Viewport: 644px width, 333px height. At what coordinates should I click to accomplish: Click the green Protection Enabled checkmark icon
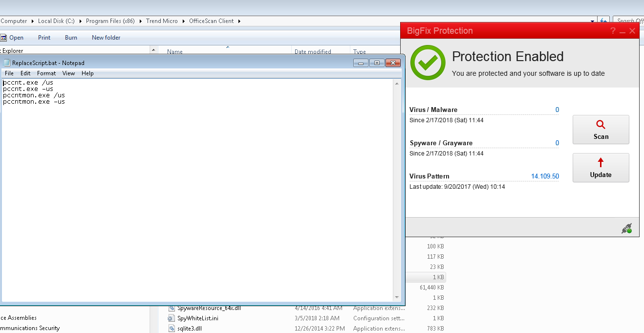click(x=428, y=63)
